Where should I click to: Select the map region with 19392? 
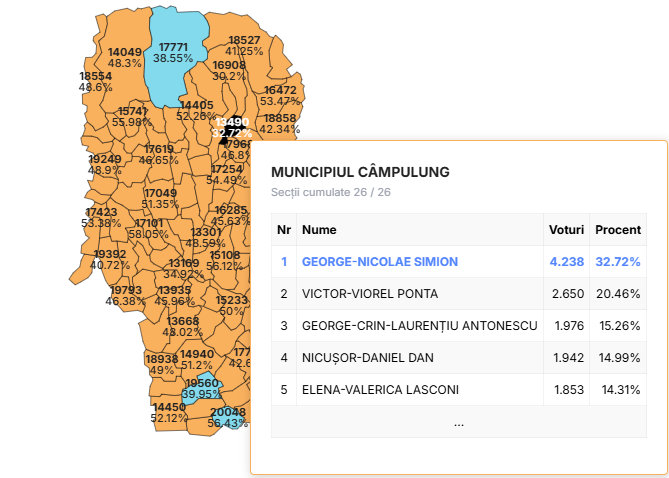109,260
